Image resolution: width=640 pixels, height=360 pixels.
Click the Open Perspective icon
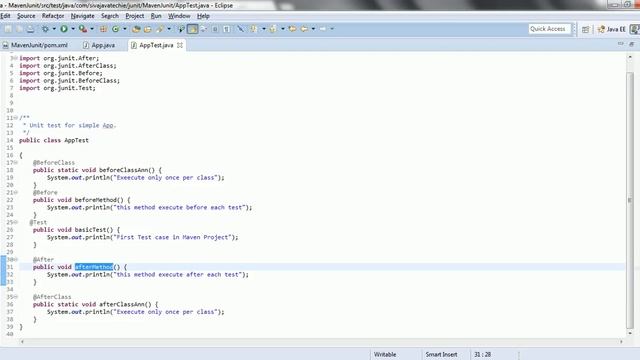click(x=586, y=29)
